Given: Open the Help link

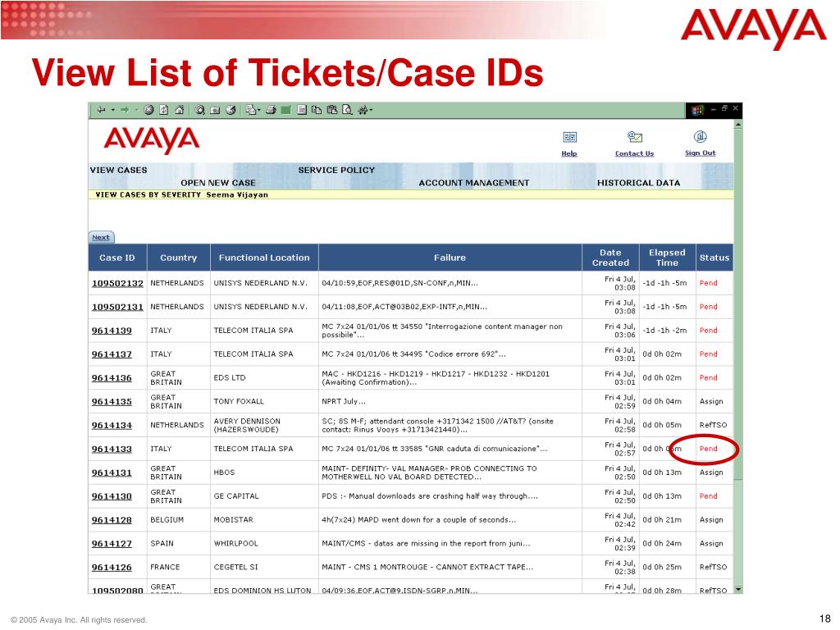Looking at the screenshot, I should tap(569, 153).
